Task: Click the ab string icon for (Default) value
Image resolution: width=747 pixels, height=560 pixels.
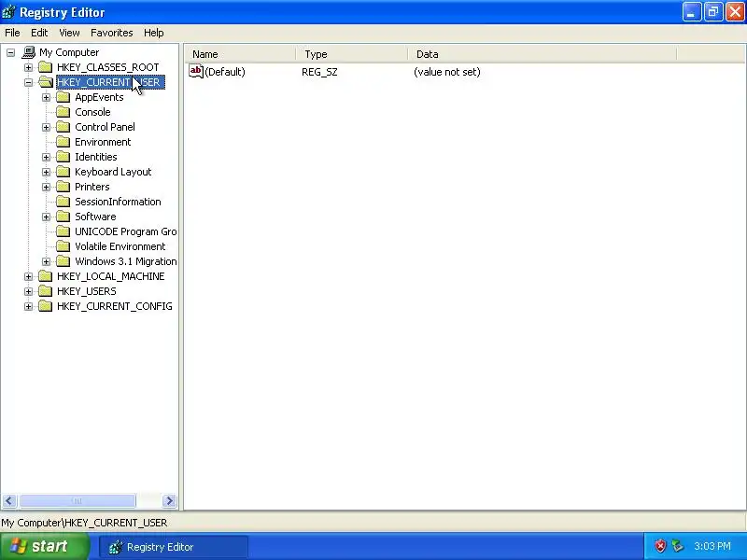Action: click(x=196, y=72)
